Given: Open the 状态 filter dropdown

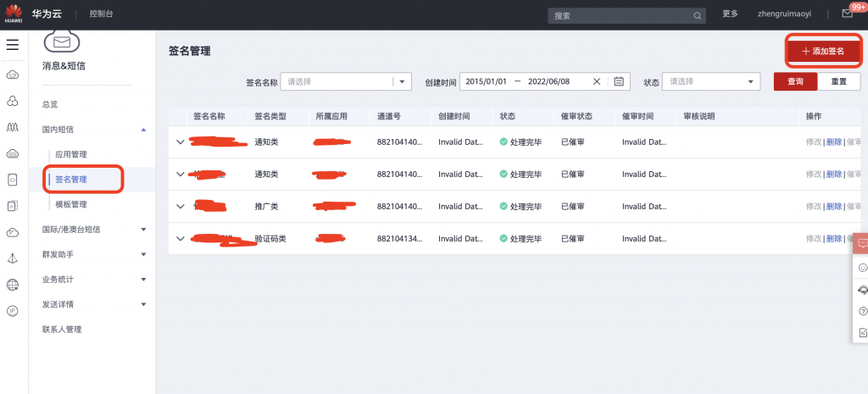Looking at the screenshot, I should tap(711, 81).
